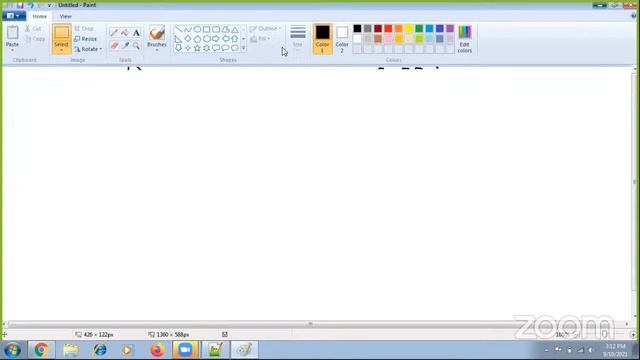The image size is (640, 360).
Task: Click the horizontal scrollbar below the canvas
Action: pos(315,324)
